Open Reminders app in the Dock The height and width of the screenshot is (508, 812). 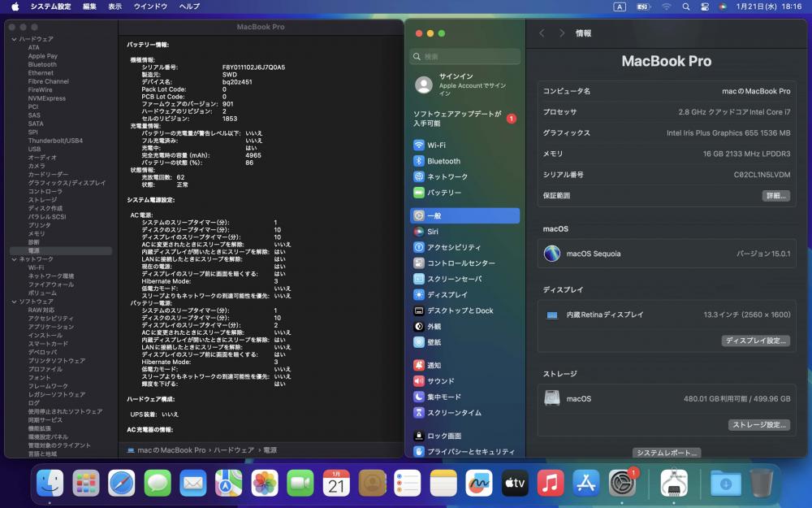tap(408, 483)
